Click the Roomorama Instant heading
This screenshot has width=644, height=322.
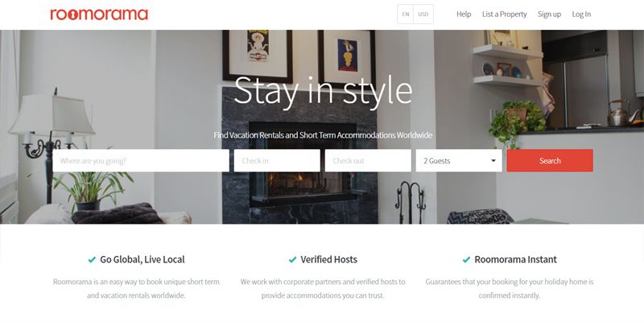pyautogui.click(x=515, y=259)
